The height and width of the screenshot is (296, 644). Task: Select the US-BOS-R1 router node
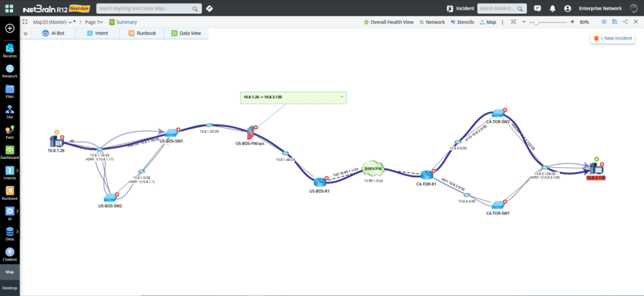(319, 182)
